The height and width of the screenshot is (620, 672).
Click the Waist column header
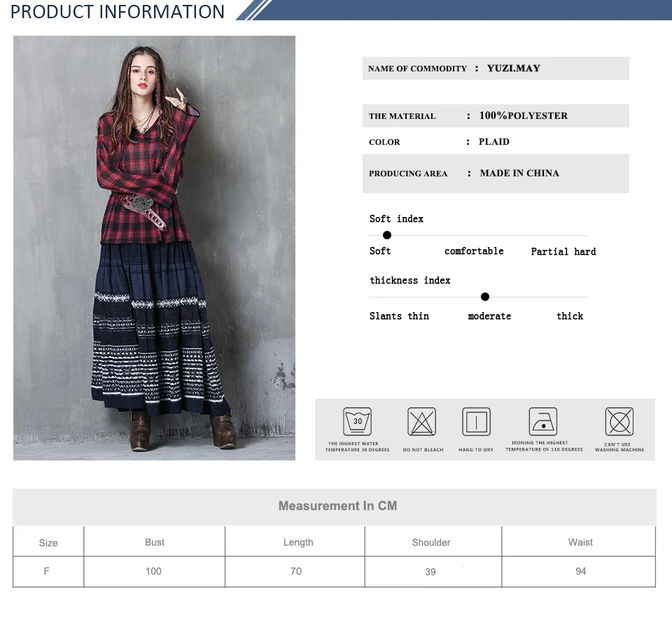(580, 542)
